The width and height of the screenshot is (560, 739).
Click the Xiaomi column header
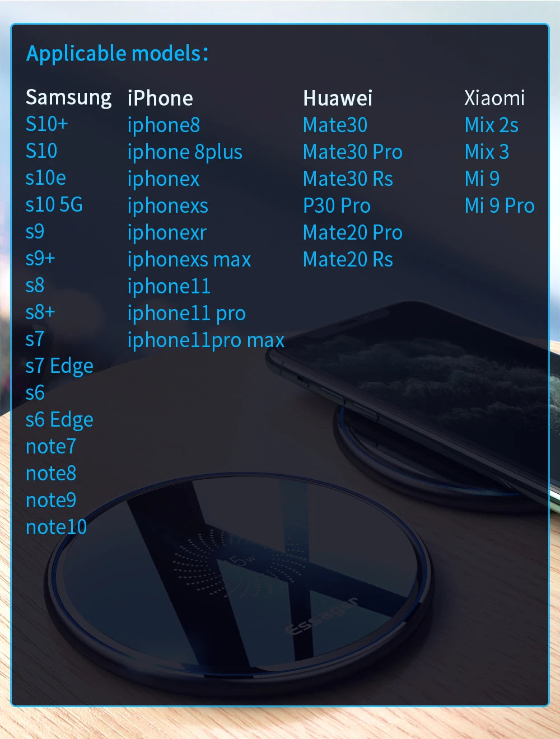pos(494,98)
